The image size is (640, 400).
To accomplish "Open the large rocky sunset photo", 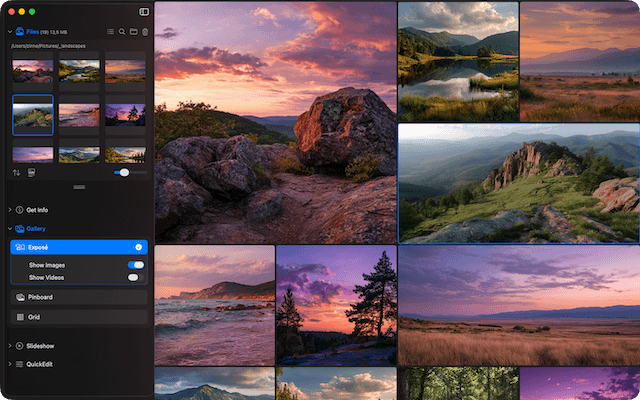I will pyautogui.click(x=275, y=122).
